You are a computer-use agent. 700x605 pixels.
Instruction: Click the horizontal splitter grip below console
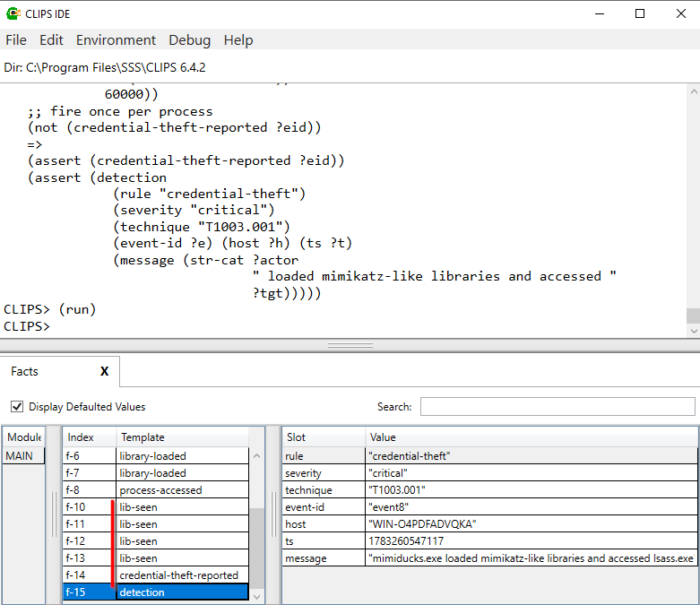[350, 345]
